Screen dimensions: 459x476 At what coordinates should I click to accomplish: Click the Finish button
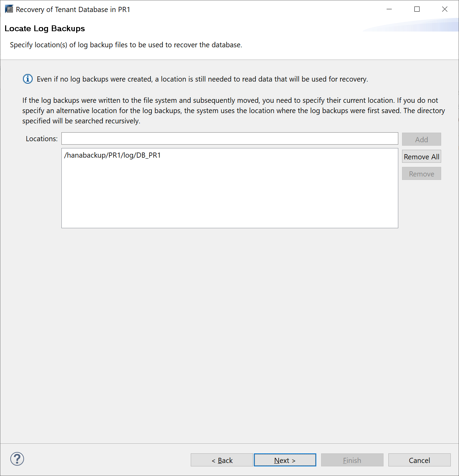352,460
